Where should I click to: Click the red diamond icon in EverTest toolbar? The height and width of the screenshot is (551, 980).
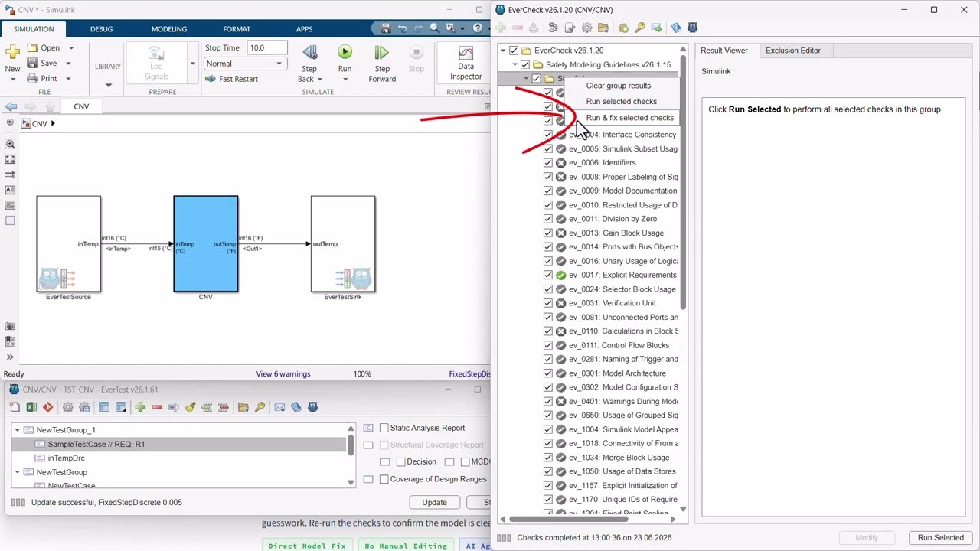[x=48, y=407]
